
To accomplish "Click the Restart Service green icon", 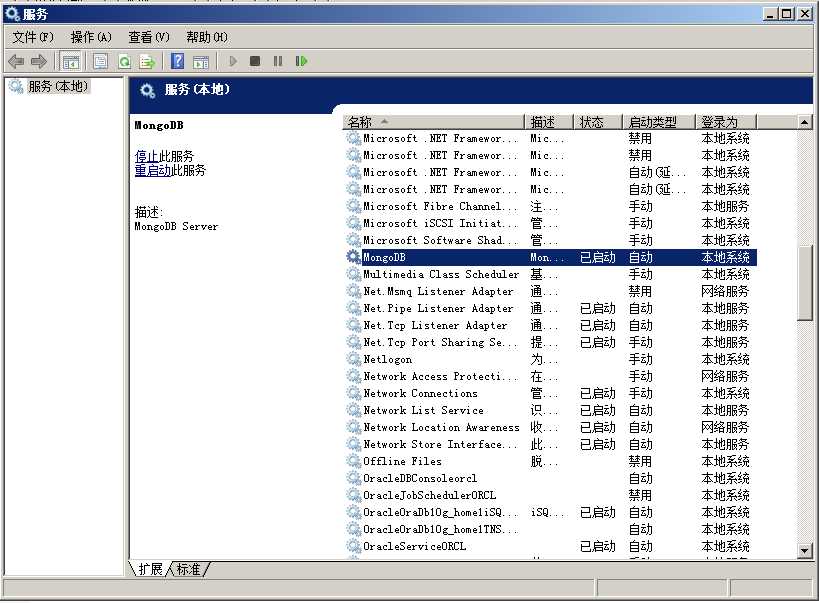I will click(301, 62).
